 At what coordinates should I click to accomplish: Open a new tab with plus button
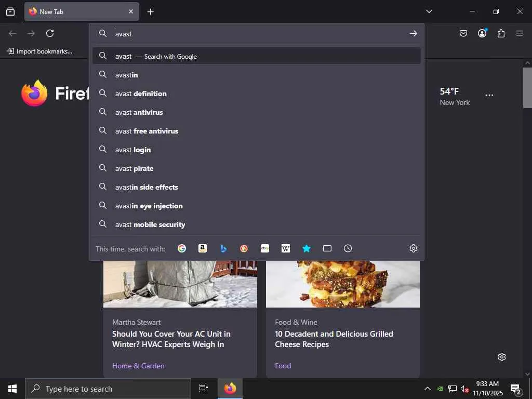pyautogui.click(x=150, y=12)
